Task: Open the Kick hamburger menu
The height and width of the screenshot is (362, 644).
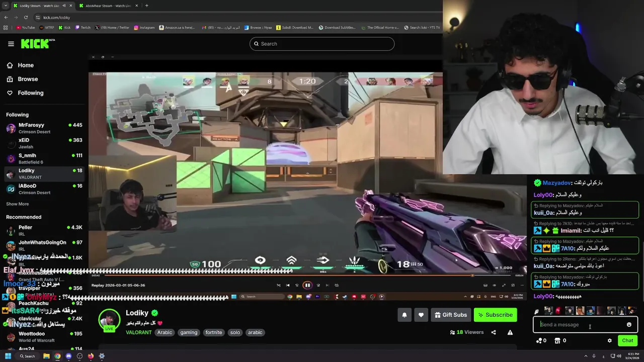Action: pyautogui.click(x=11, y=44)
